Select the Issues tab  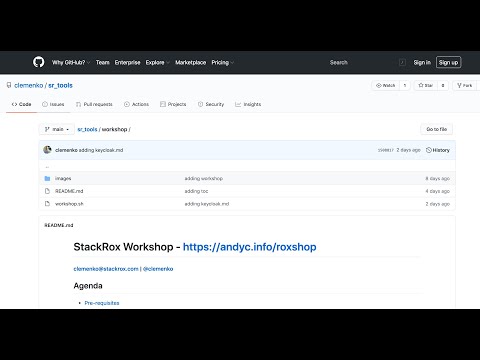coord(53,104)
